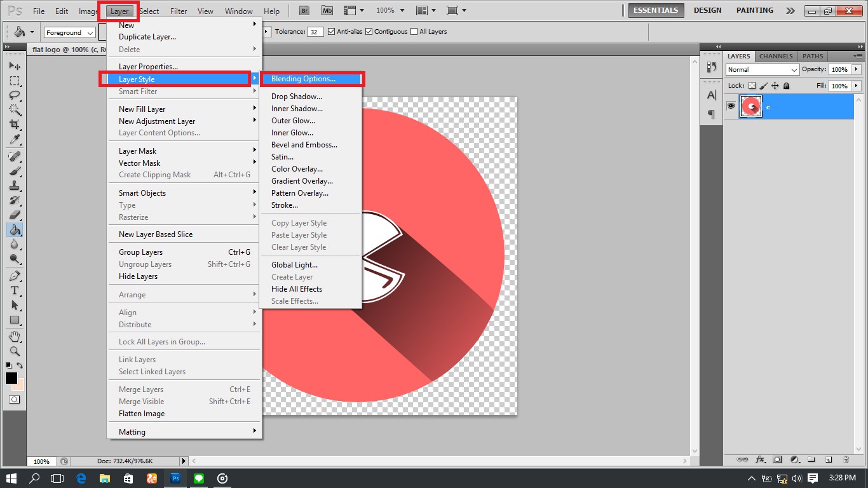
Task: Select the Crop tool
Action: tap(15, 125)
